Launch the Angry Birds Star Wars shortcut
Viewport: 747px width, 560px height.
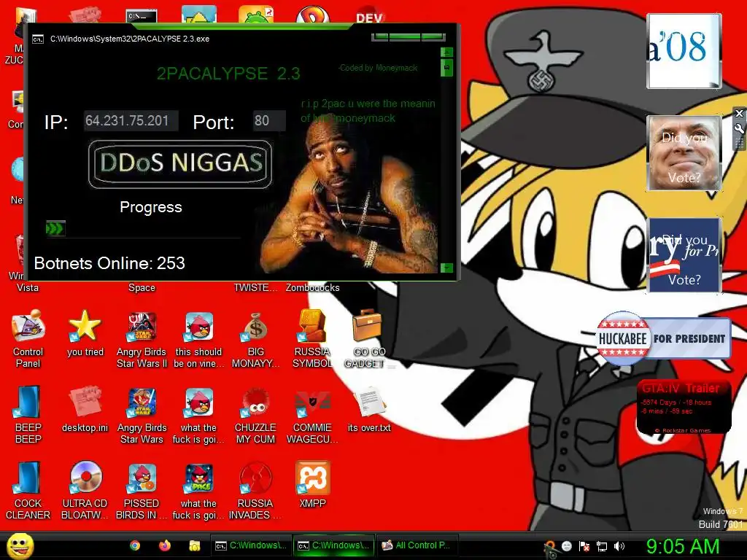click(142, 415)
